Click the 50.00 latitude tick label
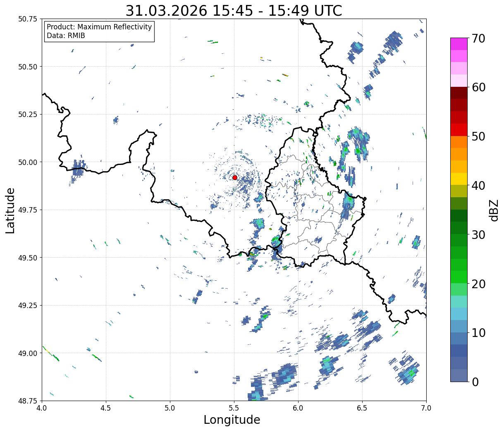 (28, 162)
